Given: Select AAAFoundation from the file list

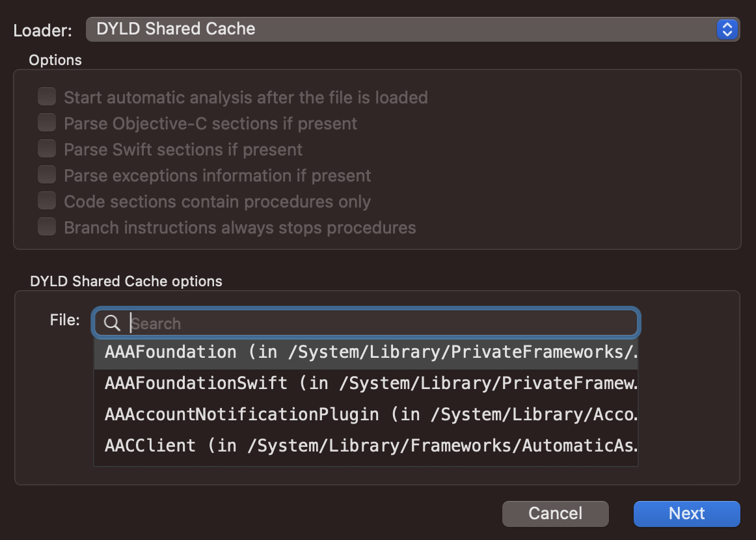Looking at the screenshot, I should pos(365,352).
